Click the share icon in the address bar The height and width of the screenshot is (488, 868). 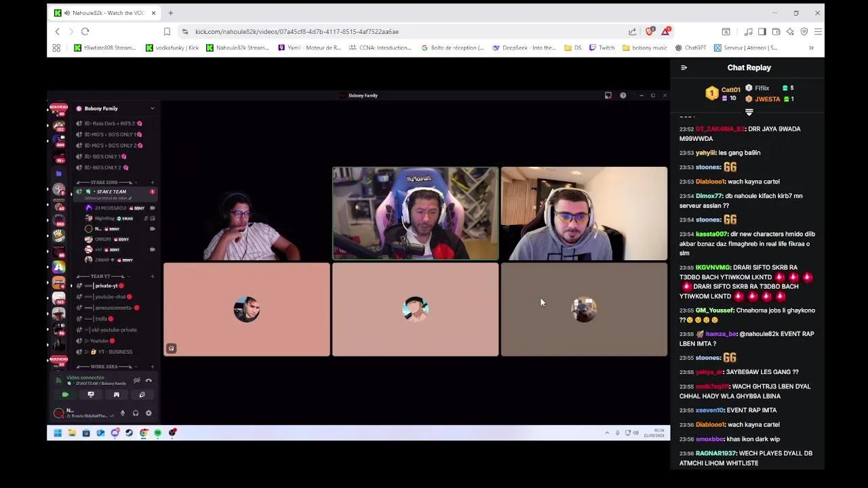[x=633, y=31]
